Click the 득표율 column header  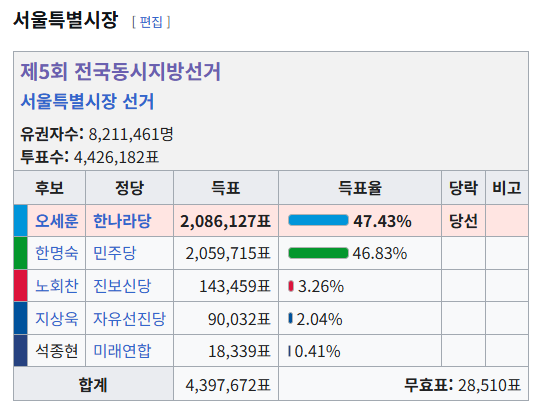pos(360,188)
